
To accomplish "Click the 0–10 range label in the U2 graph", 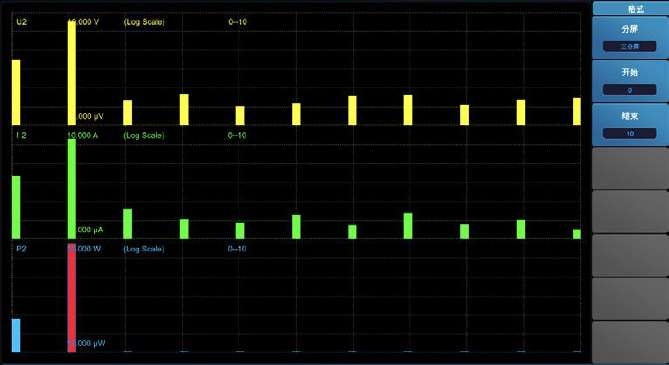I will [237, 22].
